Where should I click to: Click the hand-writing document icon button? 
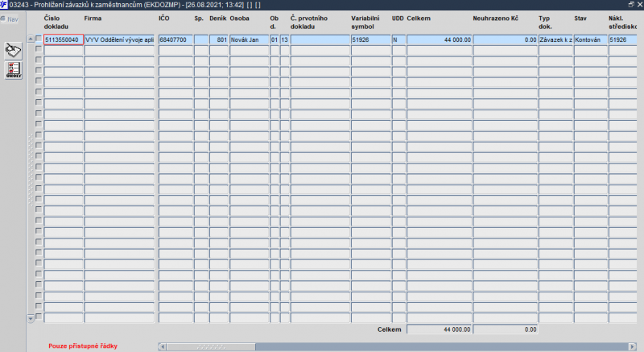14,51
